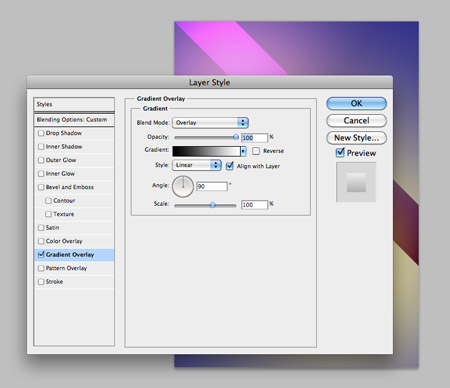Select the Bevel and Emboss label
This screenshot has height=388, width=450.
[x=70, y=187]
